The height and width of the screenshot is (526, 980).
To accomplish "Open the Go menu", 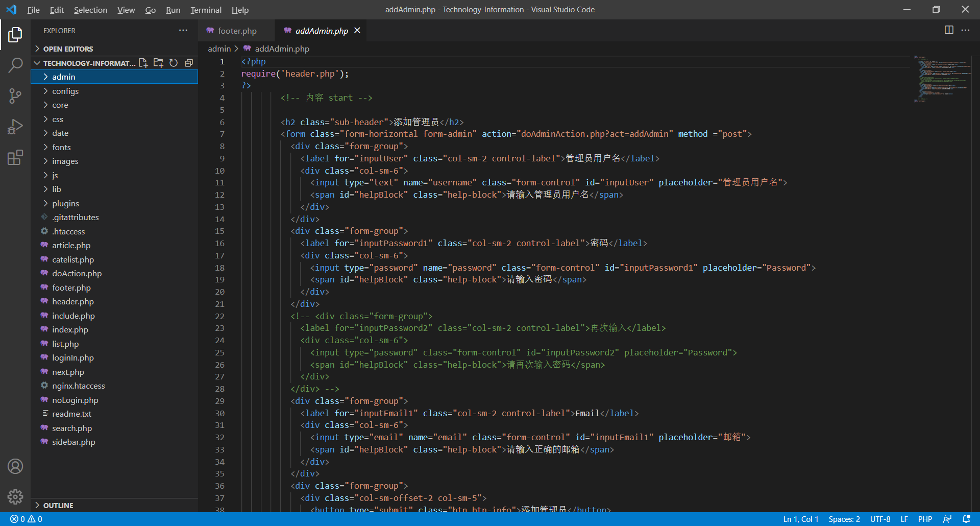I will tap(150, 10).
